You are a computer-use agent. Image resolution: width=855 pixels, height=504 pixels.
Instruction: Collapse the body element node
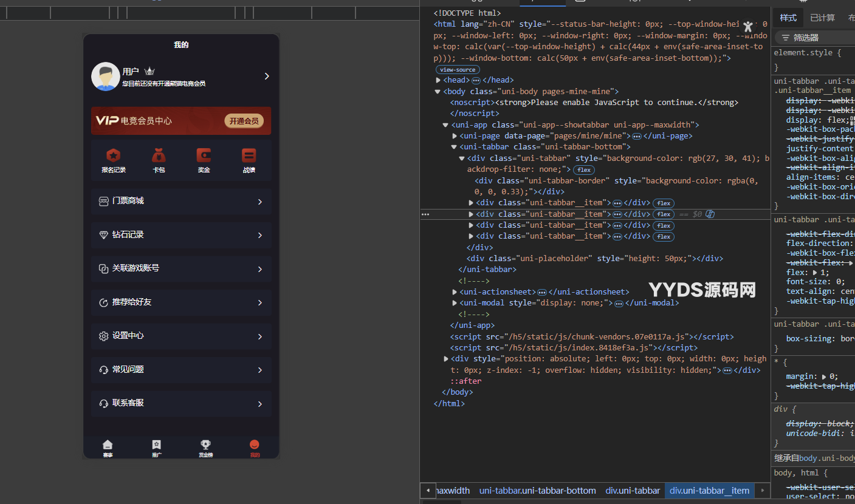coord(438,92)
